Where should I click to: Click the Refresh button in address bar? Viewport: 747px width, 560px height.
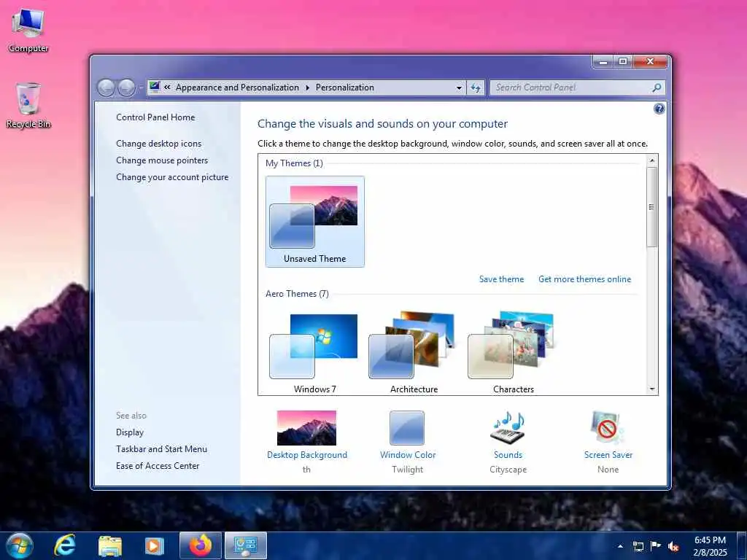pos(476,87)
